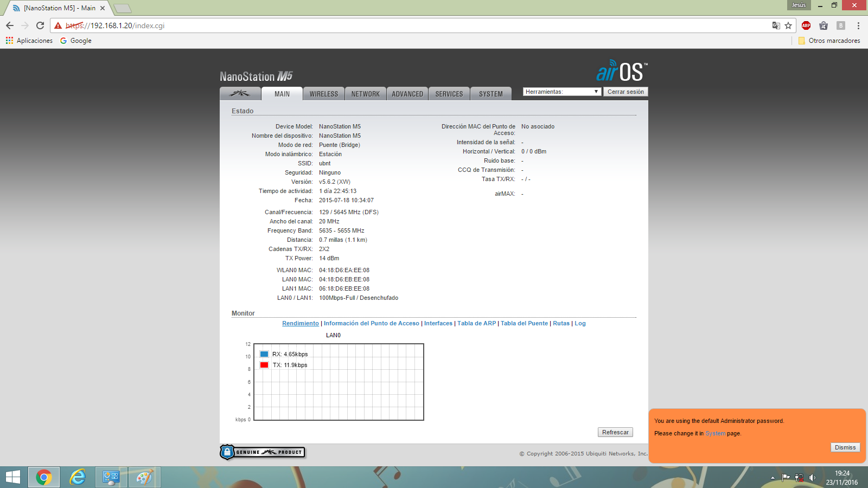Image resolution: width=868 pixels, height=488 pixels.
Task: Open the Otros marcadores folder
Action: 829,41
